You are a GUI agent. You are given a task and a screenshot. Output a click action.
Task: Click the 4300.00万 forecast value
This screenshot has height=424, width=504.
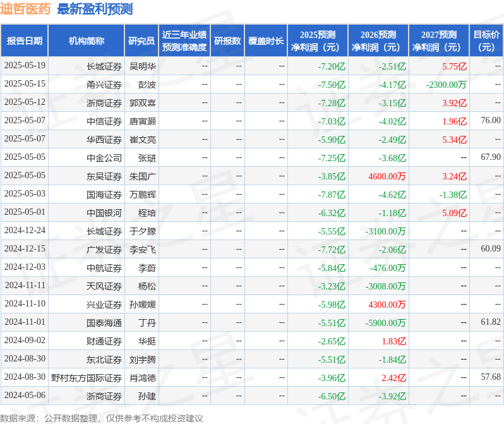(x=387, y=305)
